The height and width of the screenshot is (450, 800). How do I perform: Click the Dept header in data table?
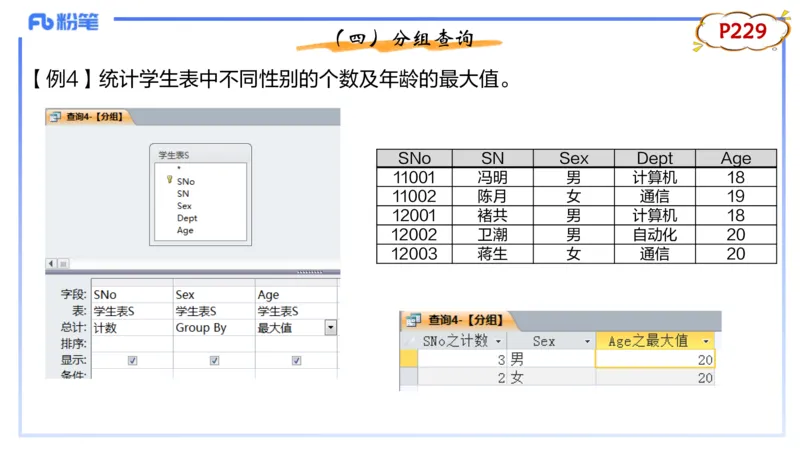click(x=655, y=158)
